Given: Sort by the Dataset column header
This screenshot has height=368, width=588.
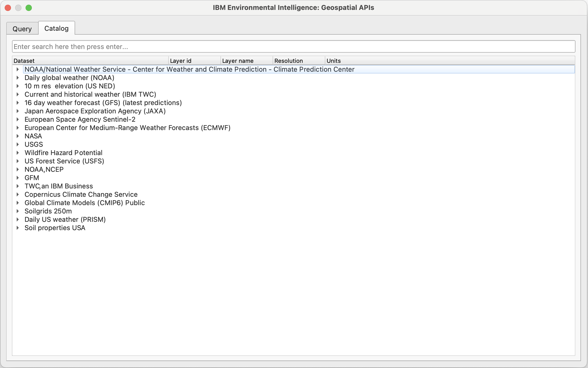Looking at the screenshot, I should [90, 61].
